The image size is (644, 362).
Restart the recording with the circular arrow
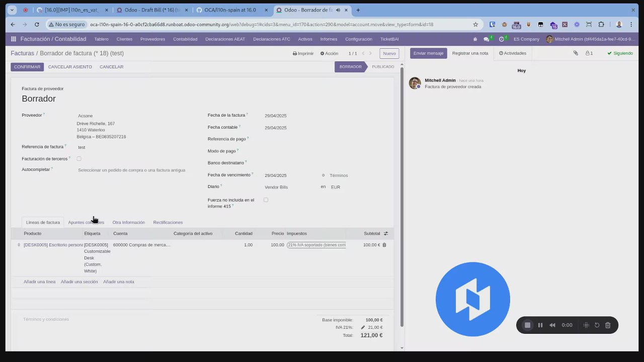597,325
